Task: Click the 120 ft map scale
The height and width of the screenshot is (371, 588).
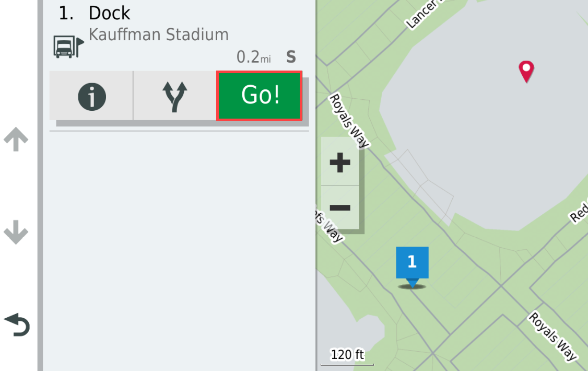Action: [x=347, y=354]
